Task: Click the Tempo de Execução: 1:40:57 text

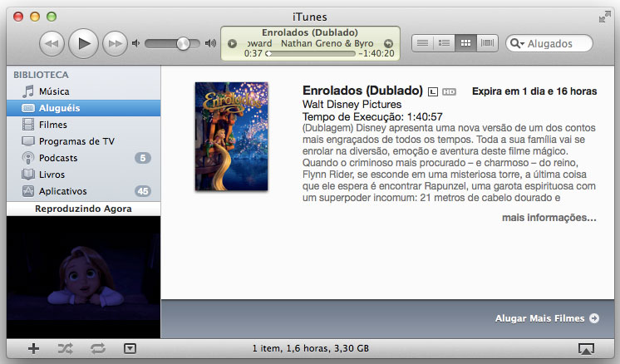Action: click(x=372, y=116)
